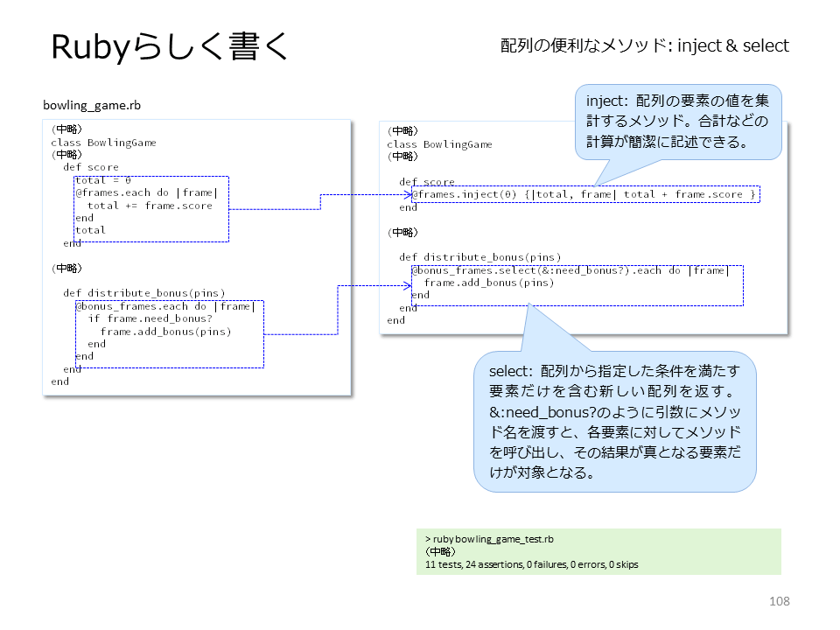Click the page number 108
The height and width of the screenshot is (630, 840).
point(780,601)
